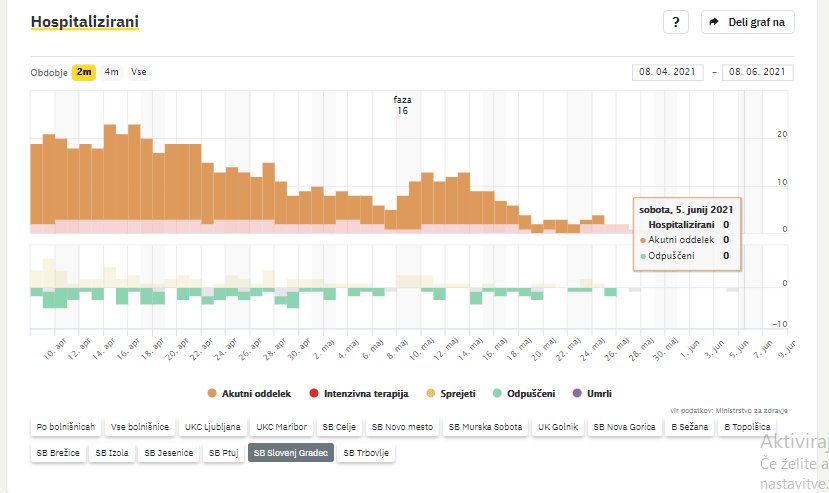829x493 pixels.
Task: Toggle Akutni oddelek legend series
Action: 249,393
